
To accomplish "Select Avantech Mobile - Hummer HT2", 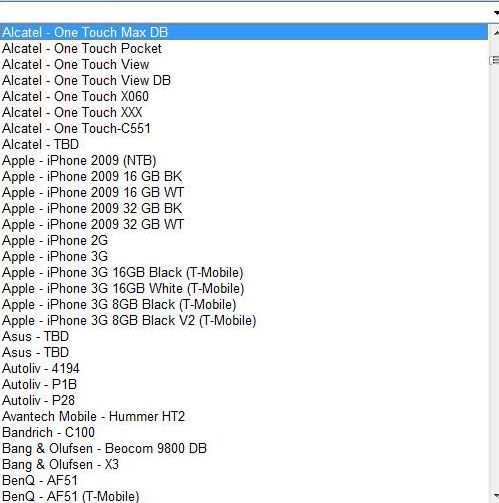I will (244, 416).
